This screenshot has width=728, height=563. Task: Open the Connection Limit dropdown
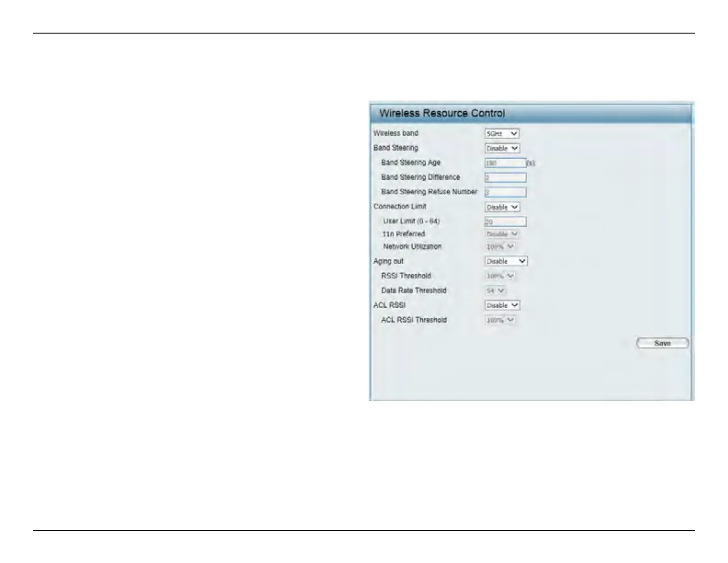click(502, 207)
